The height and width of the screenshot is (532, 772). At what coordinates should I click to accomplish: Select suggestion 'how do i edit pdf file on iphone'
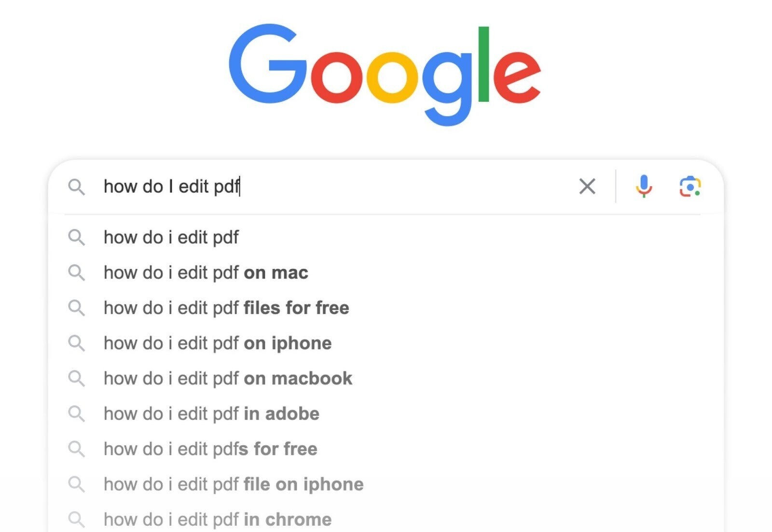(x=233, y=484)
